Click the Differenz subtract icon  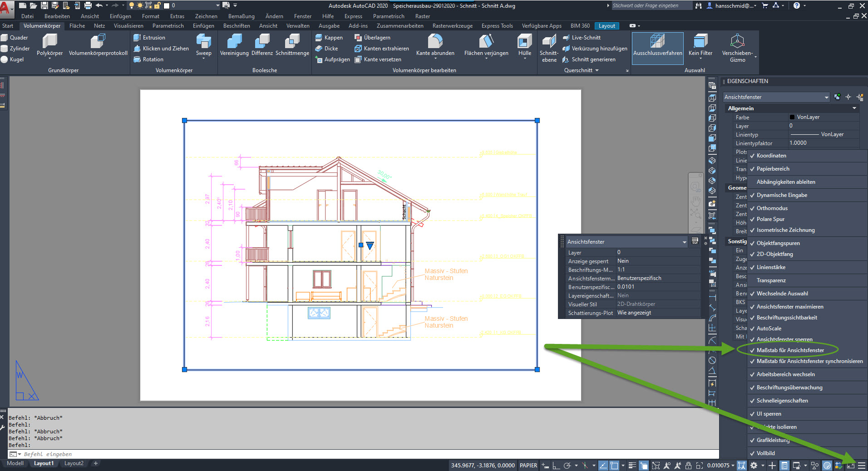262,41
